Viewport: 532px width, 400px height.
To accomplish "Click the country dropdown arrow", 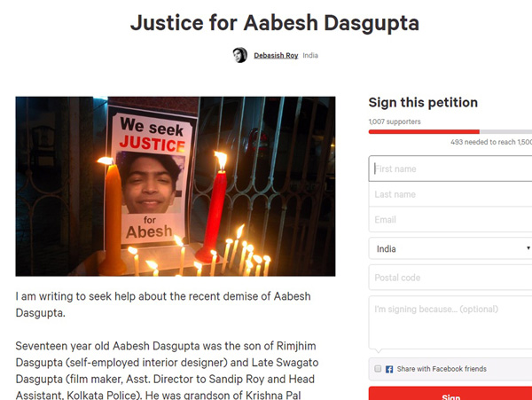I will pyautogui.click(x=528, y=248).
